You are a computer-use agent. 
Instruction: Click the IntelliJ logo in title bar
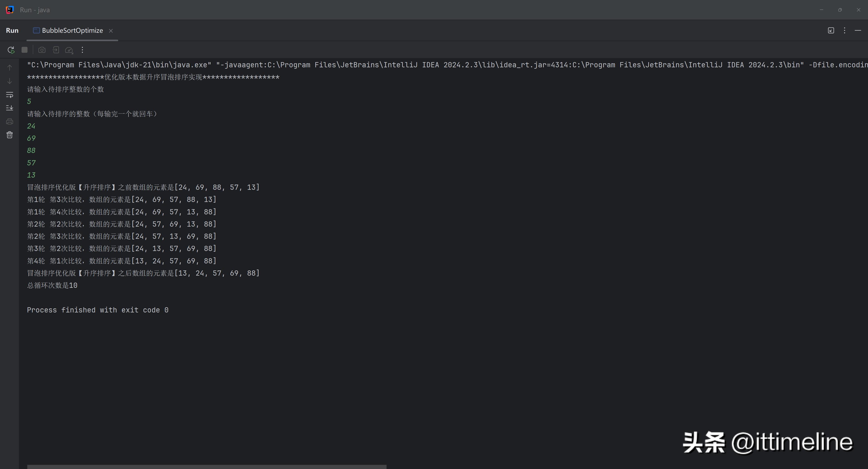tap(10, 10)
